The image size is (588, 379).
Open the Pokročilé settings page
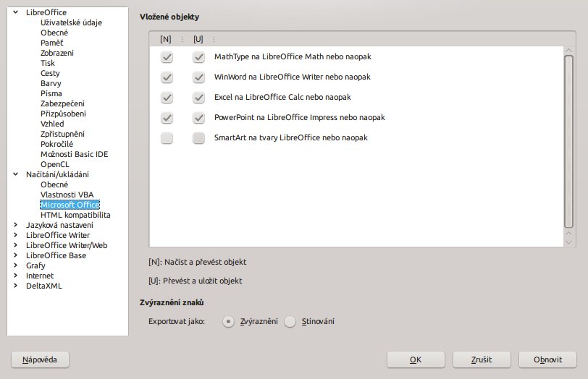[x=57, y=144]
